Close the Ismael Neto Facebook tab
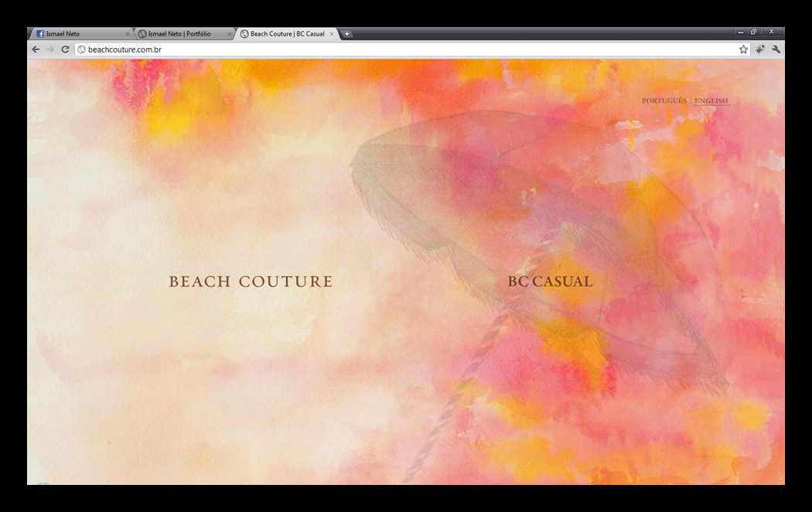This screenshot has width=812, height=512. coord(128,34)
